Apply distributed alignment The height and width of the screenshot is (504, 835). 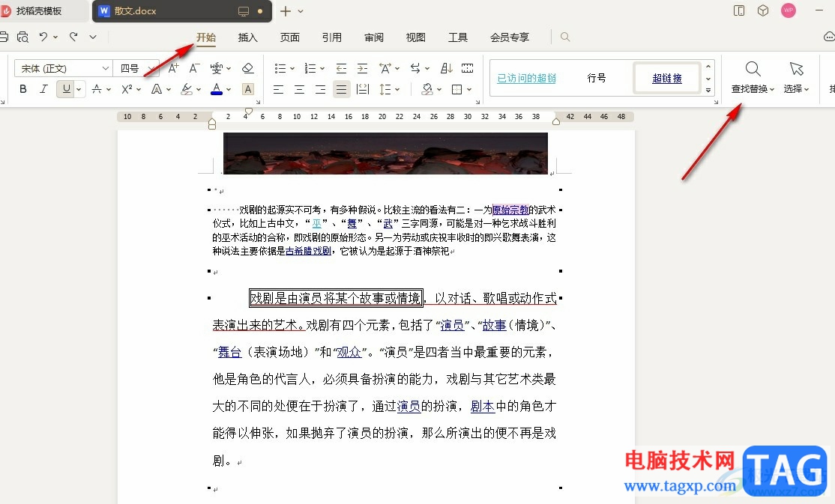(363, 89)
